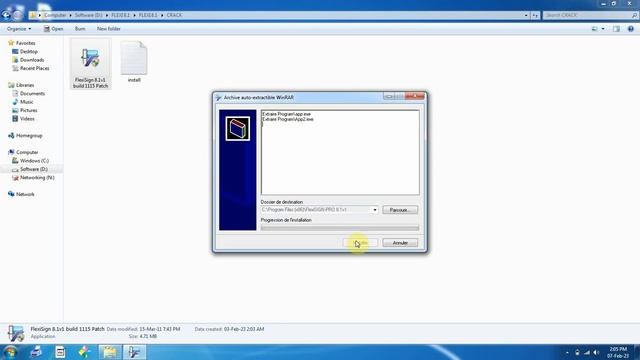Click the Parcourir browse button

[400, 210]
